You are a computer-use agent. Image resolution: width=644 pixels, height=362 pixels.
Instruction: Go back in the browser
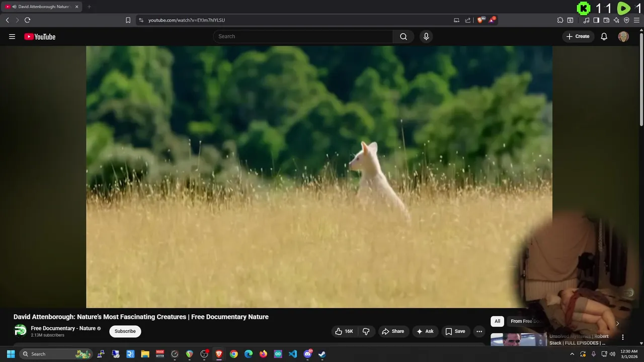pos(7,20)
